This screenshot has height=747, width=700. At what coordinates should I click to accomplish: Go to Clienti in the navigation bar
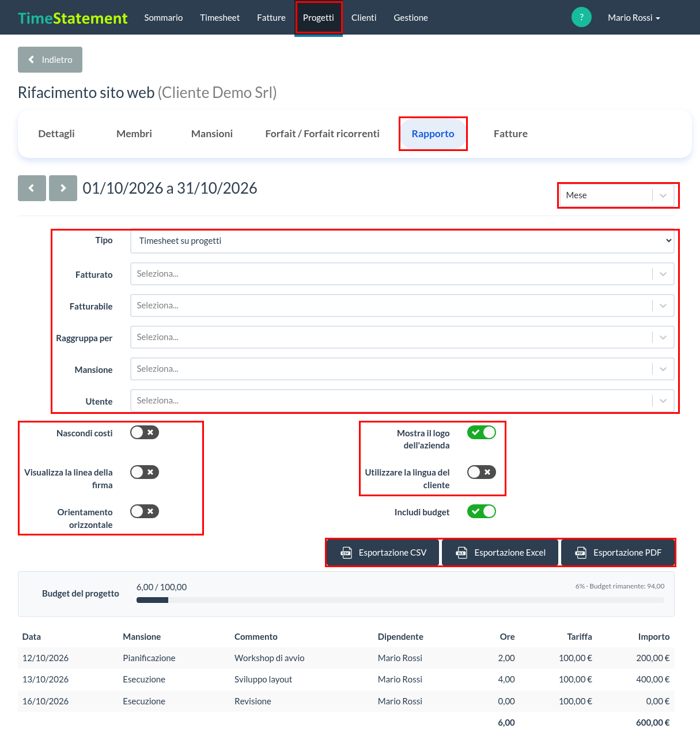(364, 18)
